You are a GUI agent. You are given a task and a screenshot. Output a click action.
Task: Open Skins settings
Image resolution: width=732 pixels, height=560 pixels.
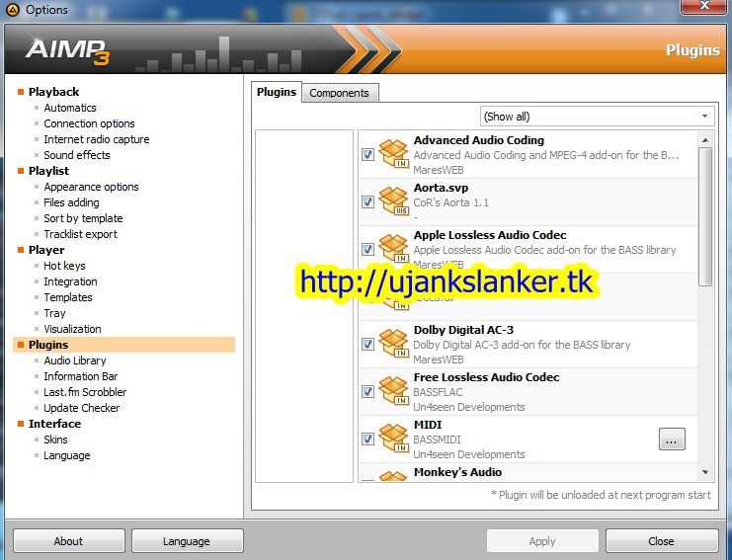55,440
